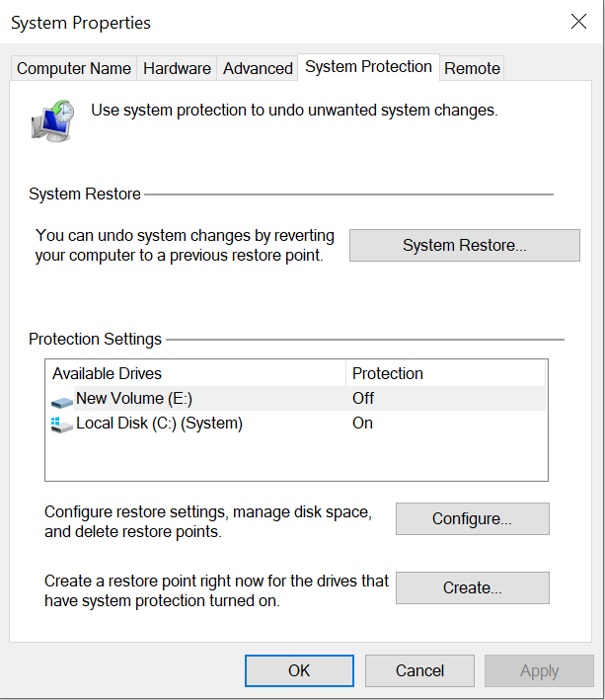The height and width of the screenshot is (700, 605).
Task: Click the Off protection status for E:
Action: pos(363,399)
